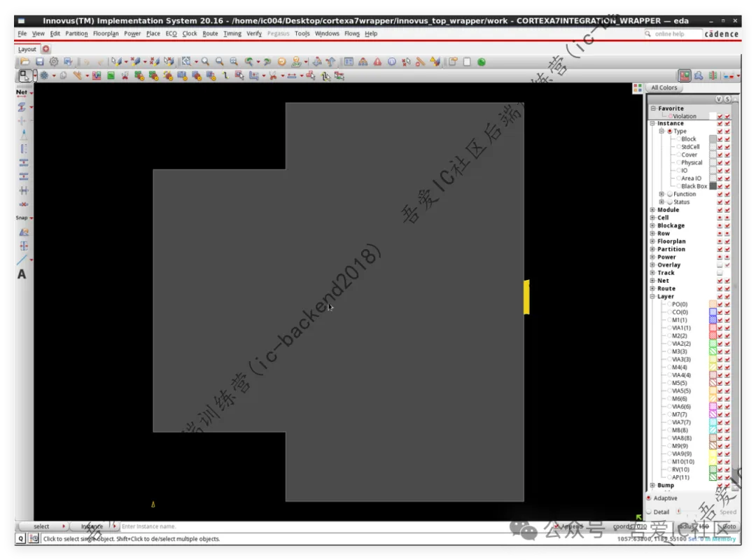The width and height of the screenshot is (756, 560).
Task: Collapse the Layer tree group
Action: (652, 296)
